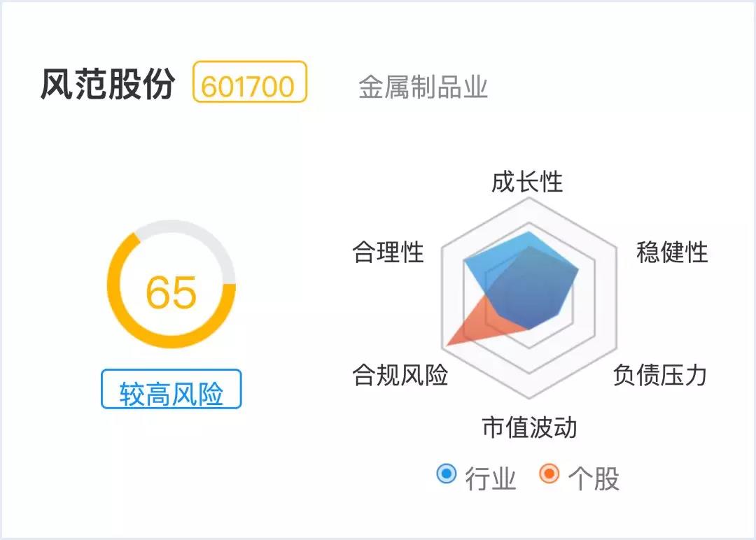Select the 稳健性 radar axis label
Image resolution: width=756 pixels, height=540 pixels.
tap(671, 252)
